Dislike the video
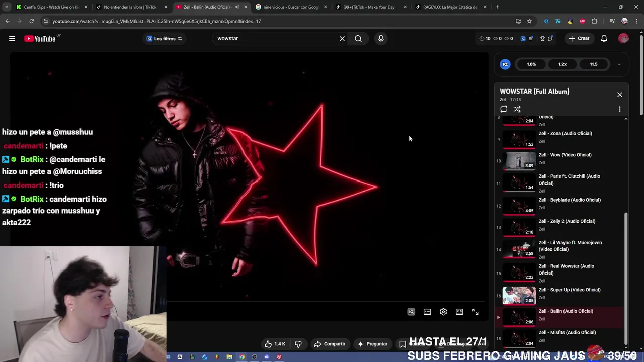Screen dimensions: 644x362 coord(298,344)
